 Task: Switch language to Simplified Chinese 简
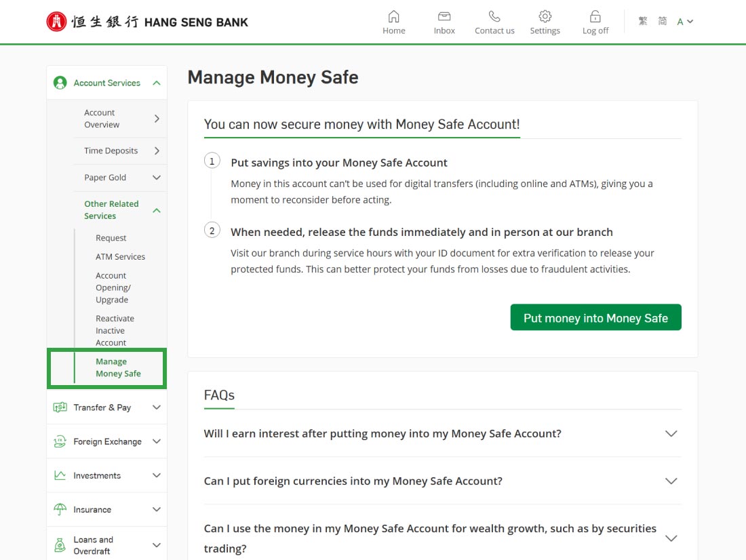[x=662, y=22]
